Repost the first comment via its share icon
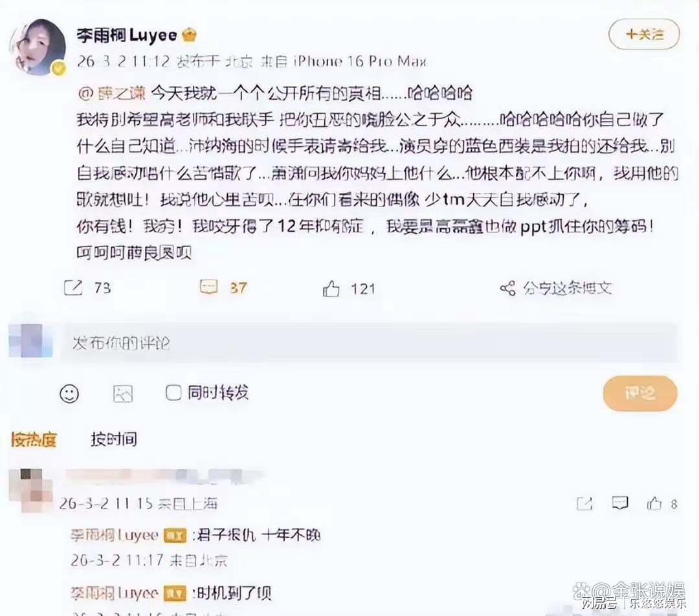 pyautogui.click(x=584, y=503)
